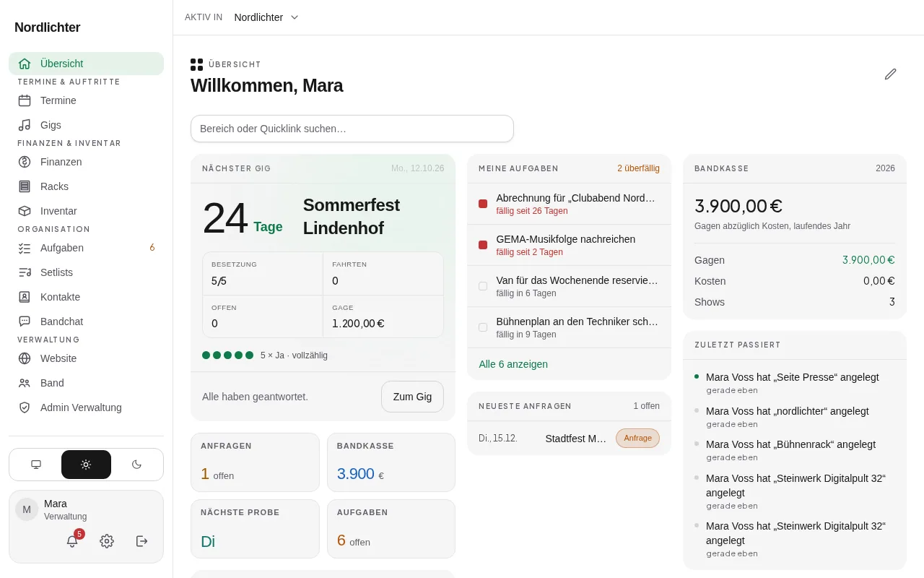Click the shield icon for Admin Verwaltung
This screenshot has width=924, height=578.
25,407
